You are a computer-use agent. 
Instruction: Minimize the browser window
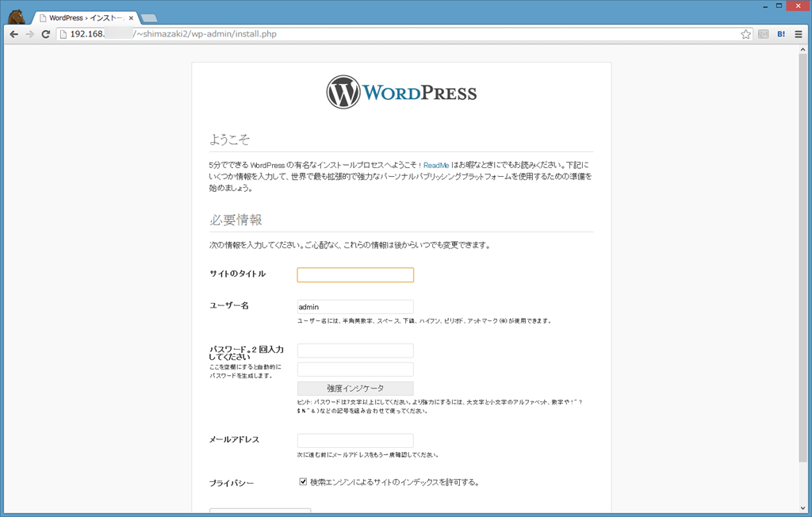click(x=765, y=6)
